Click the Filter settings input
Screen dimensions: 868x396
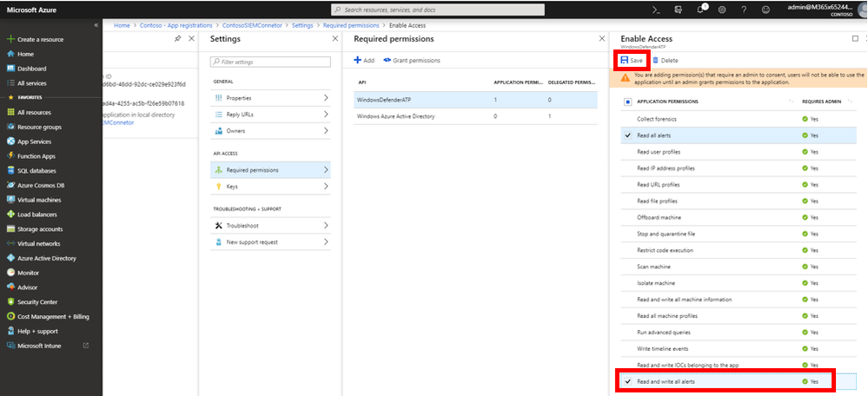271,62
